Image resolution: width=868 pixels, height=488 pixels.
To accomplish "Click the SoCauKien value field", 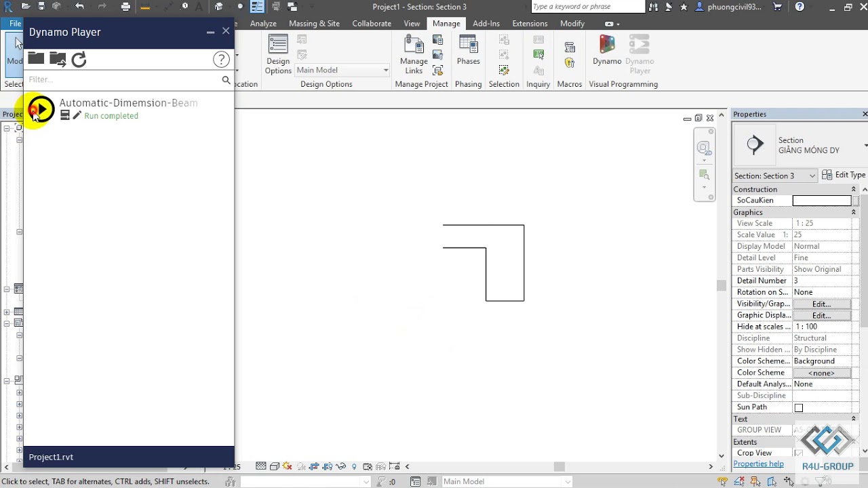I will 821,201.
